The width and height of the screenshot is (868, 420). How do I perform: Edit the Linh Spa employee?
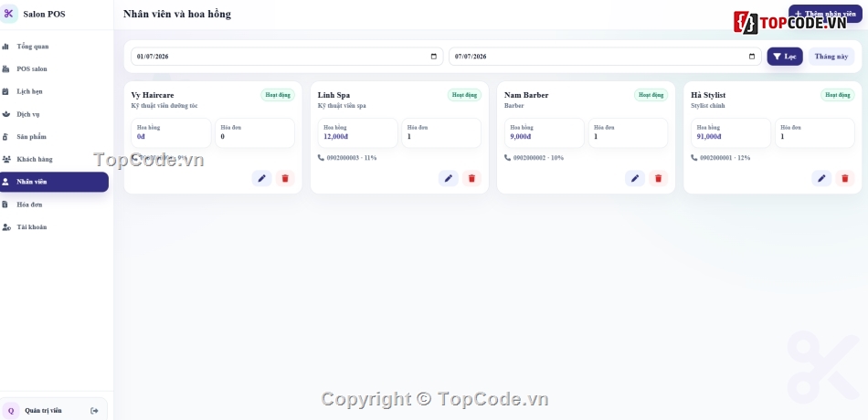449,178
